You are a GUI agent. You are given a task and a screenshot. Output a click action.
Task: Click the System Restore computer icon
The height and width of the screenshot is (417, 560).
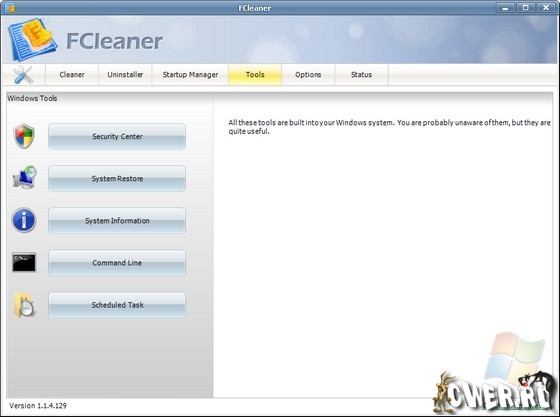click(x=25, y=177)
